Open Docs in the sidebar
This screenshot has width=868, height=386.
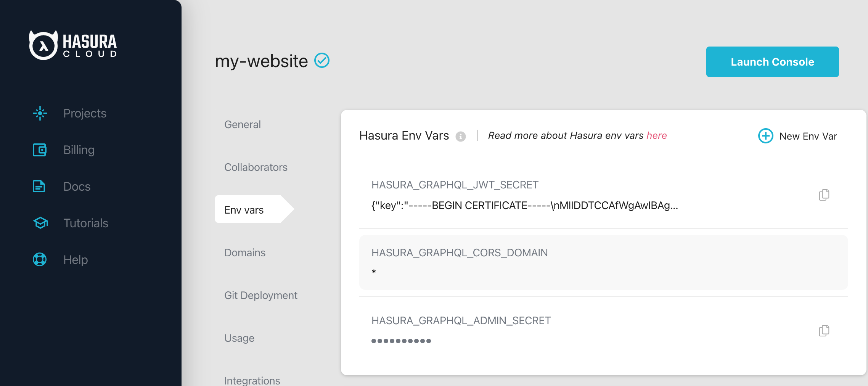point(77,187)
